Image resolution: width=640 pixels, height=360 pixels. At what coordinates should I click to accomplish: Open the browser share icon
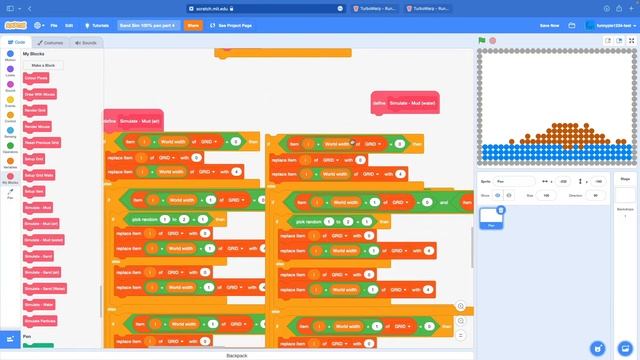(619, 8)
